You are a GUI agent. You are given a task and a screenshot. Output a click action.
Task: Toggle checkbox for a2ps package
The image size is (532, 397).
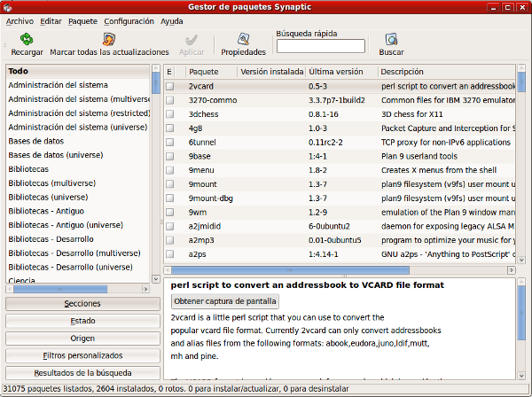[169, 254]
